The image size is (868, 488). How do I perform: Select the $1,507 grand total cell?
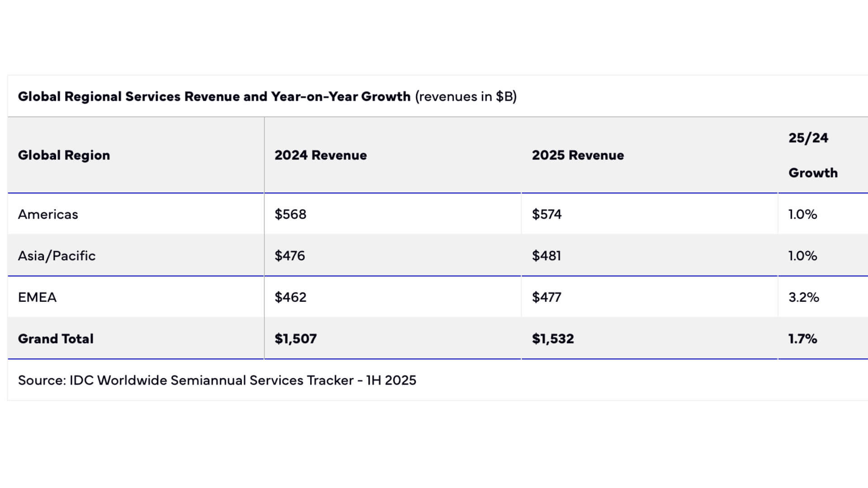coord(295,339)
